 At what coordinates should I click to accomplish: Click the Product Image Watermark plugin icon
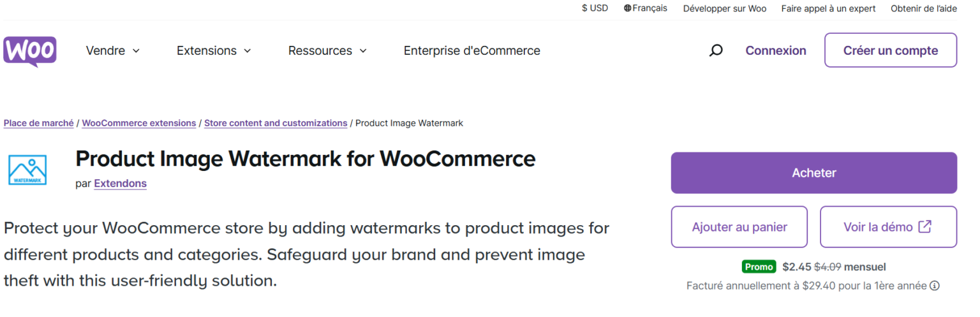[27, 170]
